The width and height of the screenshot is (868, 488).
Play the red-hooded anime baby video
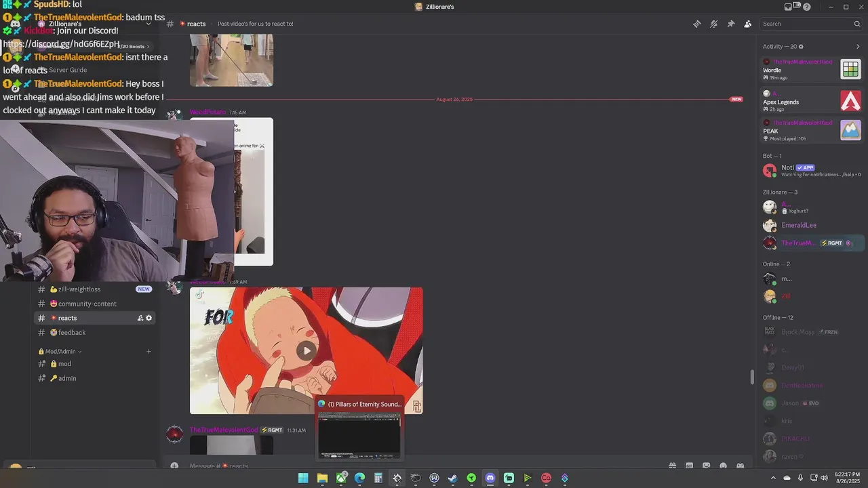[x=307, y=350]
